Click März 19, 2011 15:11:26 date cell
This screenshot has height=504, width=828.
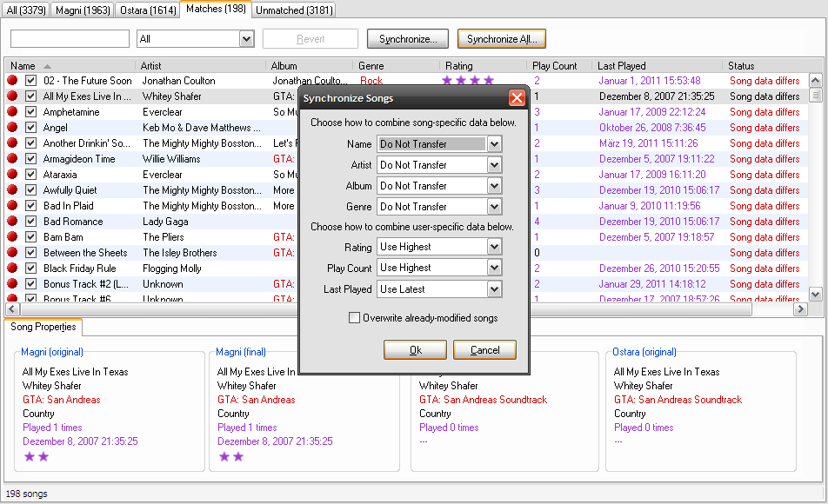[x=649, y=143]
